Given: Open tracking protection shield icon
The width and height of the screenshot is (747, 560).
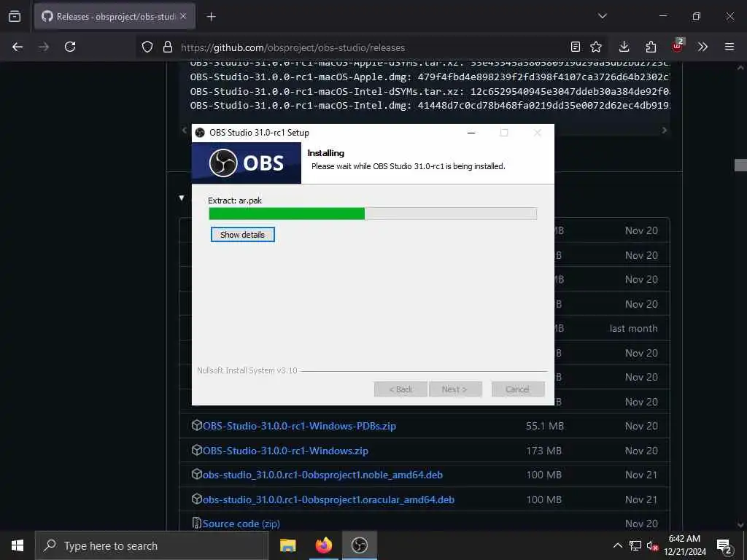Looking at the screenshot, I should [x=147, y=47].
